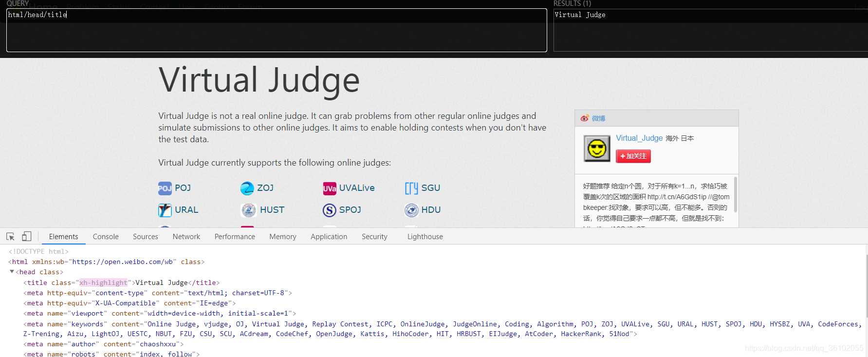Click the red follow button on Weibo widget
868x357 pixels.
pos(633,156)
